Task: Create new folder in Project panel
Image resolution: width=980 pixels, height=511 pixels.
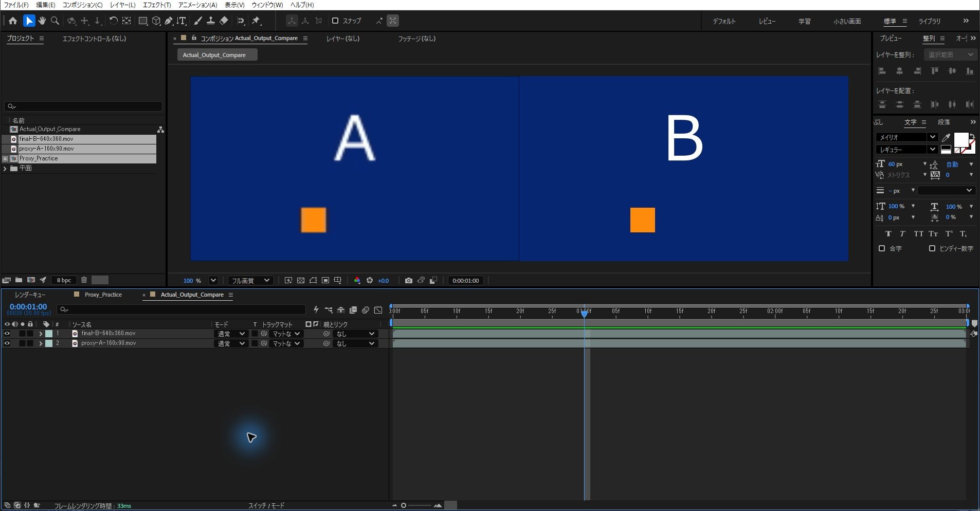Action: pyautogui.click(x=19, y=280)
